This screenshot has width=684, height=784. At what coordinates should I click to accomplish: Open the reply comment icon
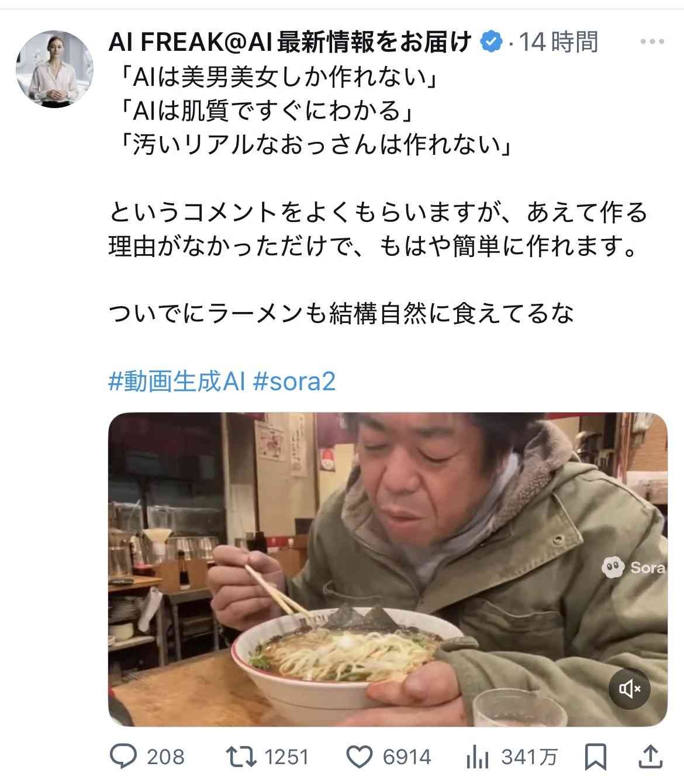(x=123, y=757)
